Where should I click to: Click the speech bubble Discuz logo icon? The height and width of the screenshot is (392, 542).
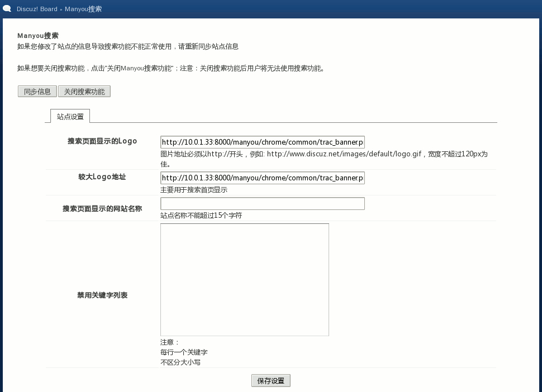(x=7, y=8)
